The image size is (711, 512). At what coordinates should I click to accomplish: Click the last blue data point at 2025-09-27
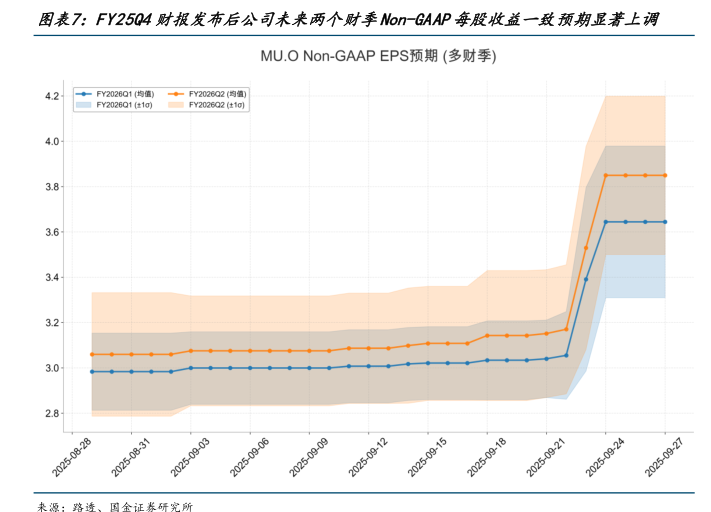click(x=665, y=222)
